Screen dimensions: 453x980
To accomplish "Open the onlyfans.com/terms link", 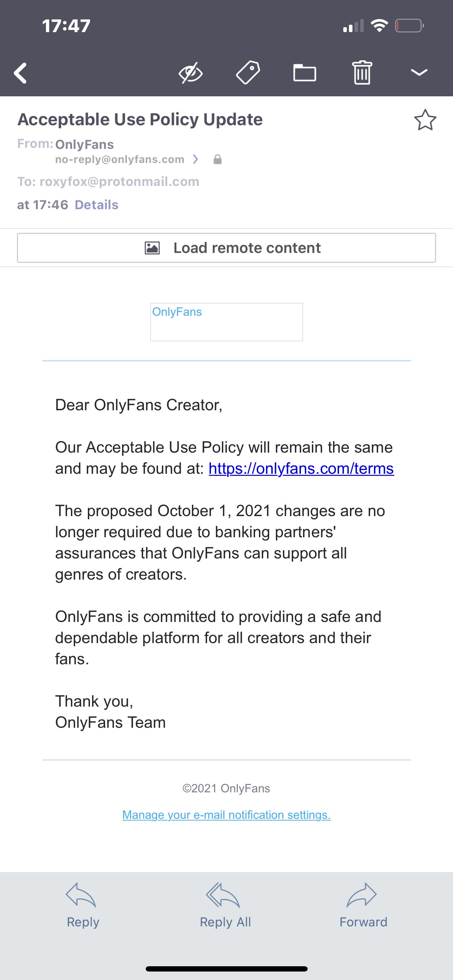I will 301,469.
